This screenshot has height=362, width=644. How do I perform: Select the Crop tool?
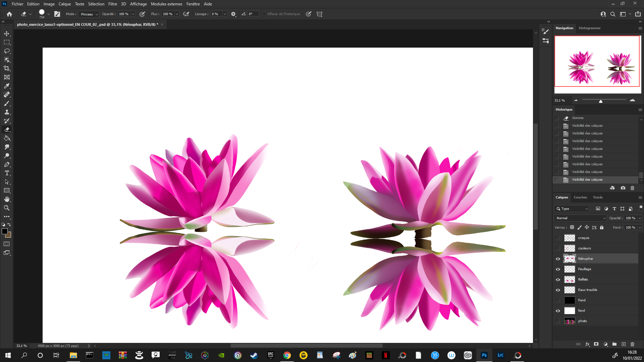tap(7, 68)
